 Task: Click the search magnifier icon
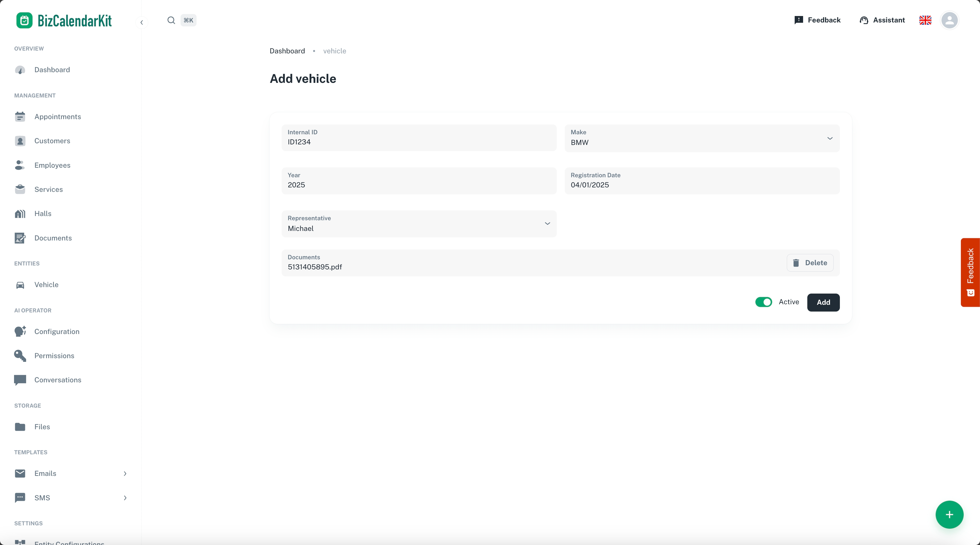tap(171, 20)
